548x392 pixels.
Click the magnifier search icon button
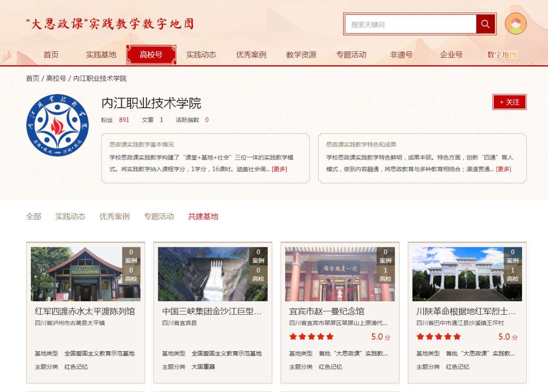(485, 24)
